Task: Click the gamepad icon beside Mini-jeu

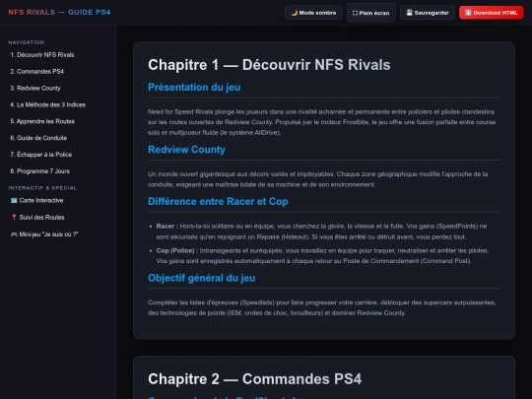Action: (x=14, y=234)
